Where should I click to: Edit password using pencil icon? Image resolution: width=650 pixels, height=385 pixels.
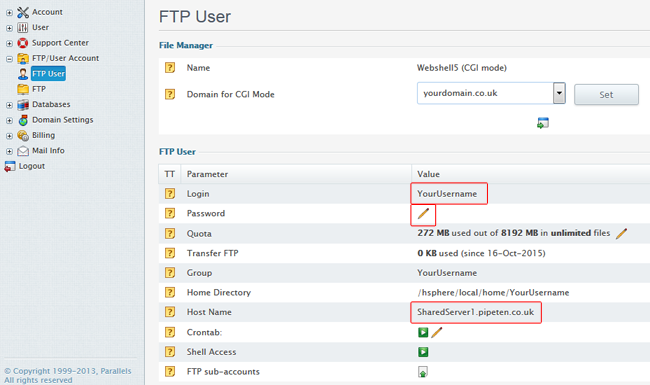point(423,213)
